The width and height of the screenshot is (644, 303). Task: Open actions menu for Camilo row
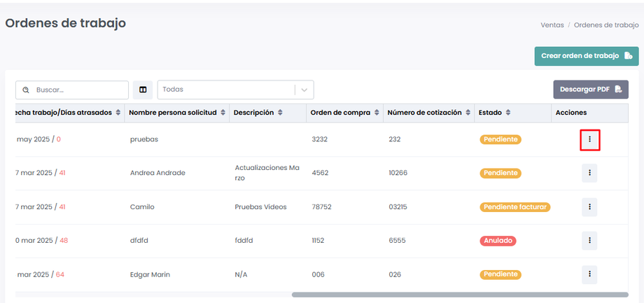pos(589,206)
